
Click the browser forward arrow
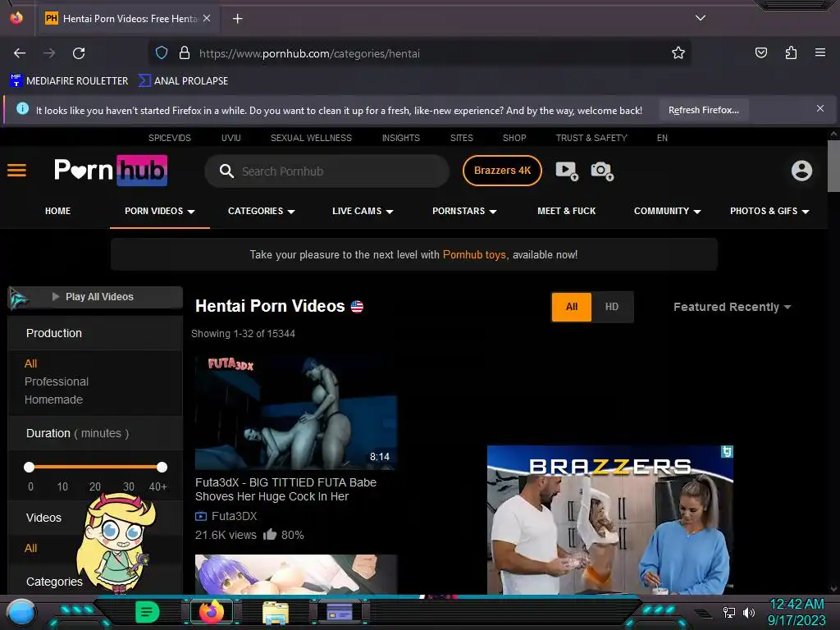click(49, 53)
